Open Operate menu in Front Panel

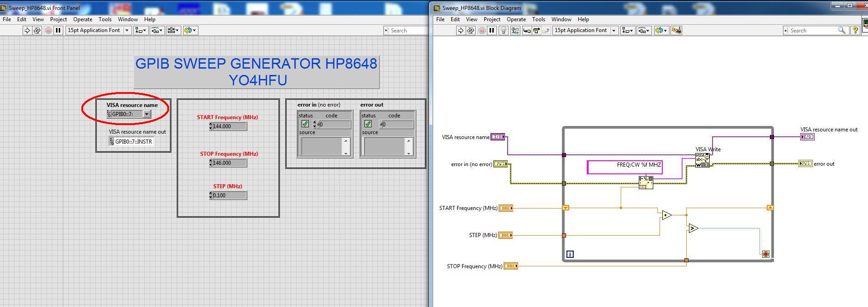click(x=83, y=19)
